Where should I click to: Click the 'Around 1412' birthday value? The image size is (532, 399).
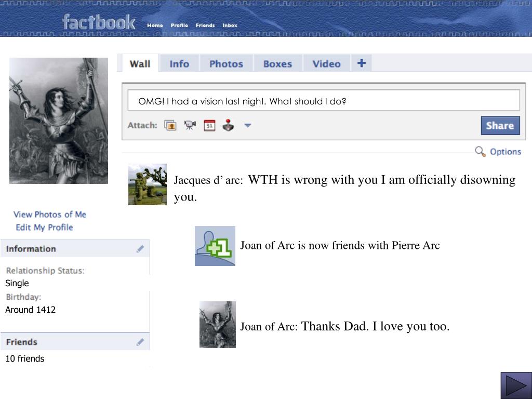point(30,310)
